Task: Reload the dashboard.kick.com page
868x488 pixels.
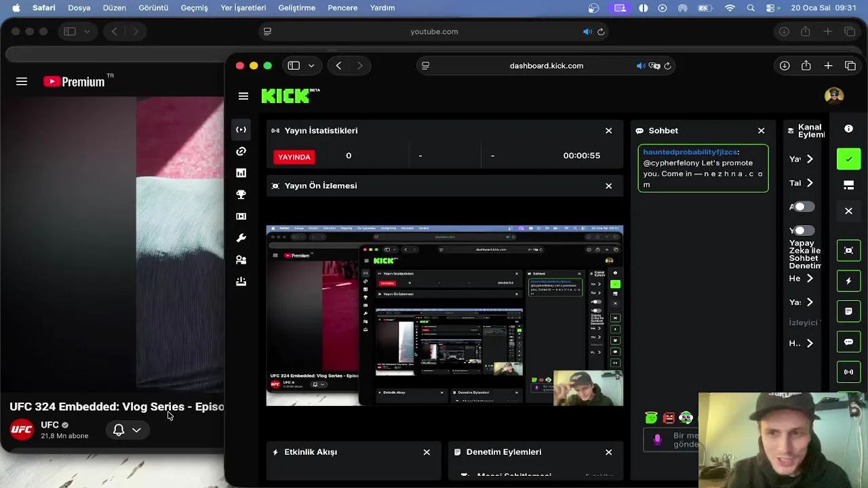Action: coord(668,66)
